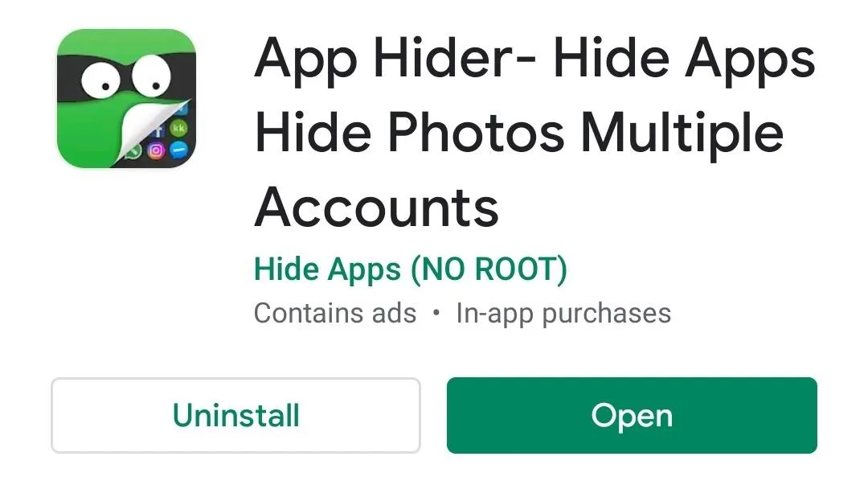Open the App Hider app
Viewport: 868px width, 477px height.
tap(632, 416)
